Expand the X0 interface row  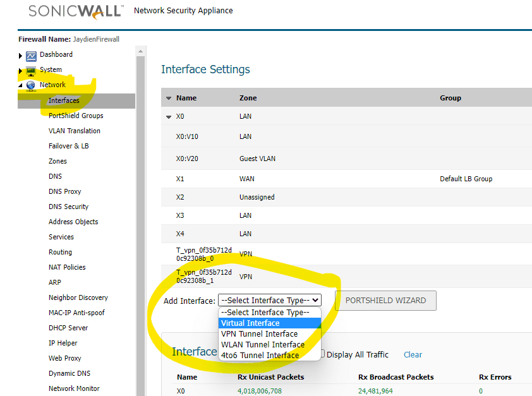(169, 116)
